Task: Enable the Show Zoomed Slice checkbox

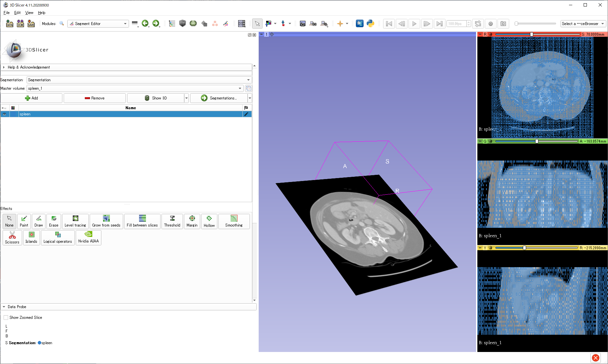Action: point(6,318)
